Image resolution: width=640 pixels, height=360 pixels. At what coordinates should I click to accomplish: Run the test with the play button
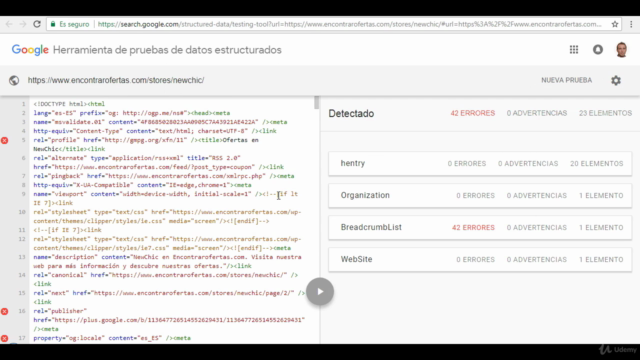point(320,291)
